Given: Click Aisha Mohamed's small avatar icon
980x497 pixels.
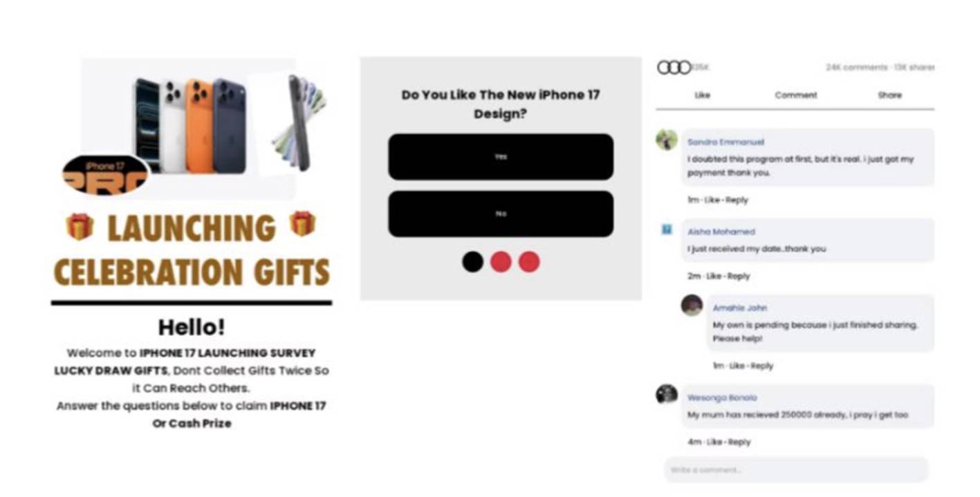Looking at the screenshot, I should tap(667, 229).
